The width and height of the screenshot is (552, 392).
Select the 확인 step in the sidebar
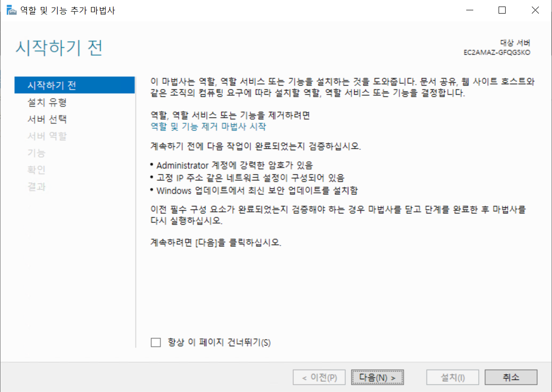tap(37, 170)
